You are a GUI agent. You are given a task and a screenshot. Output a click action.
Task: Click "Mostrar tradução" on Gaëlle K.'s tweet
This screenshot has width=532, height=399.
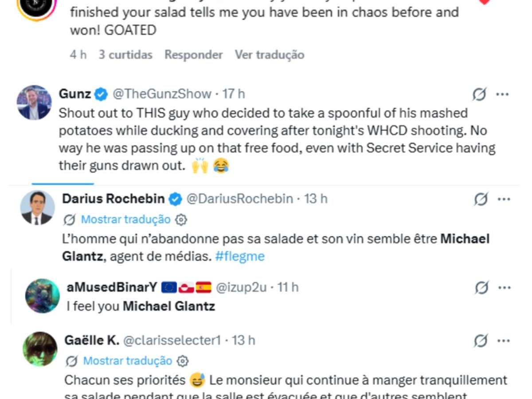click(x=127, y=361)
